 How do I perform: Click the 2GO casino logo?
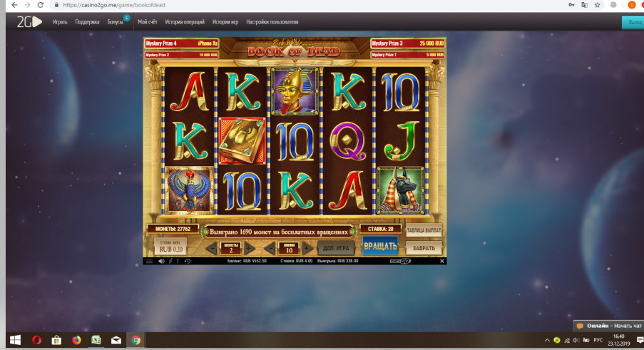pyautogui.click(x=29, y=22)
